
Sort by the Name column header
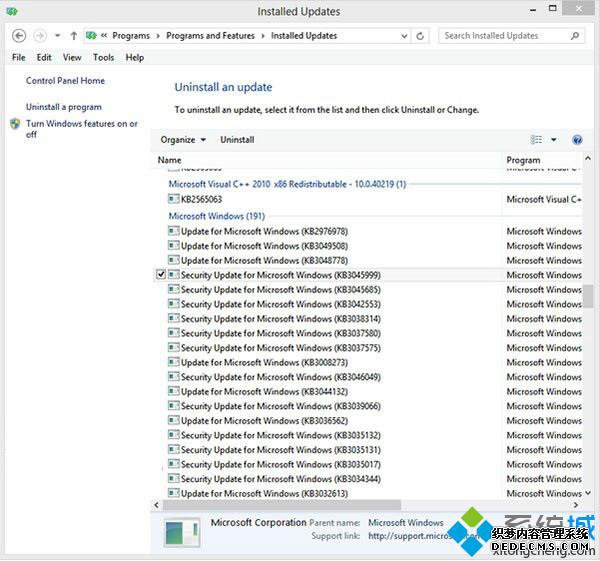pyautogui.click(x=170, y=160)
